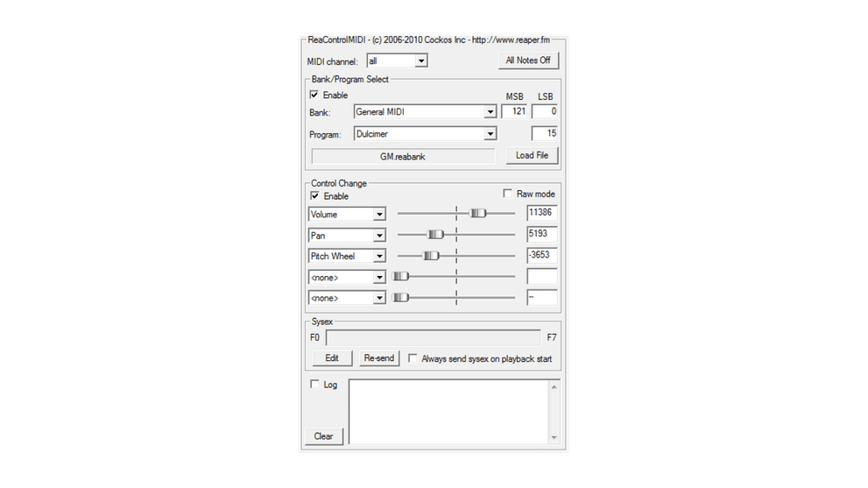Viewport: 868px width, 488px height.
Task: Disable the Bank/Program Select Enable checkbox
Action: click(x=314, y=95)
